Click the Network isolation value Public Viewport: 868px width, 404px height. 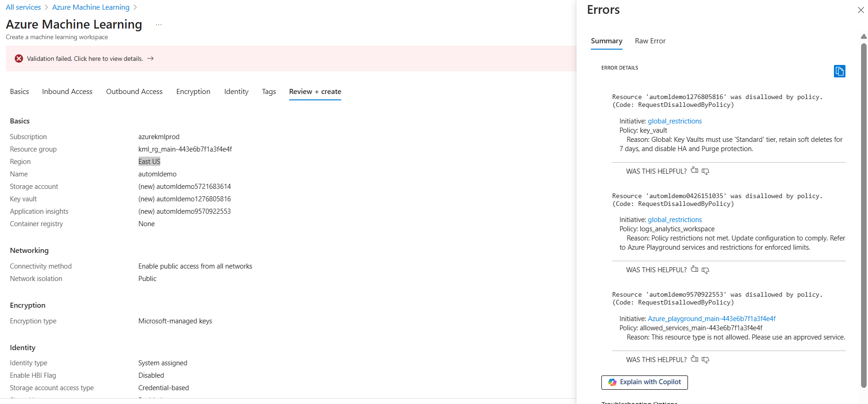pos(147,279)
